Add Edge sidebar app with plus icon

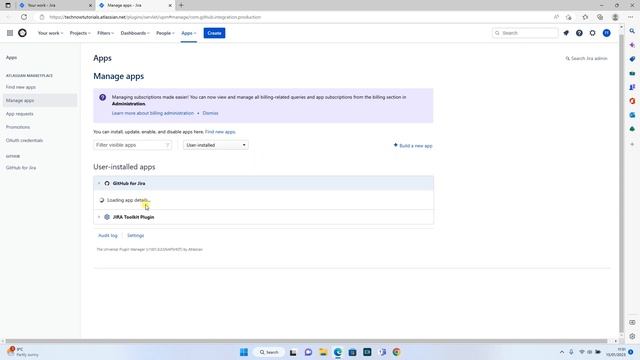click(632, 144)
